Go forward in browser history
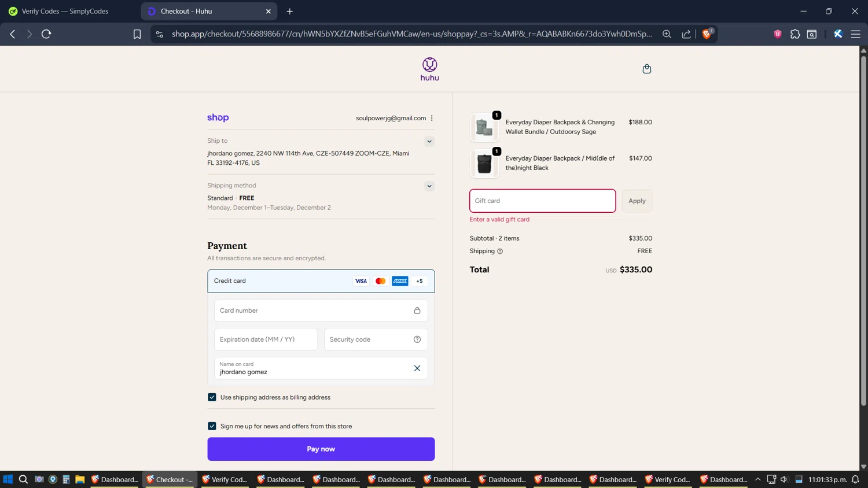The width and height of the screenshot is (868, 488). [x=30, y=34]
